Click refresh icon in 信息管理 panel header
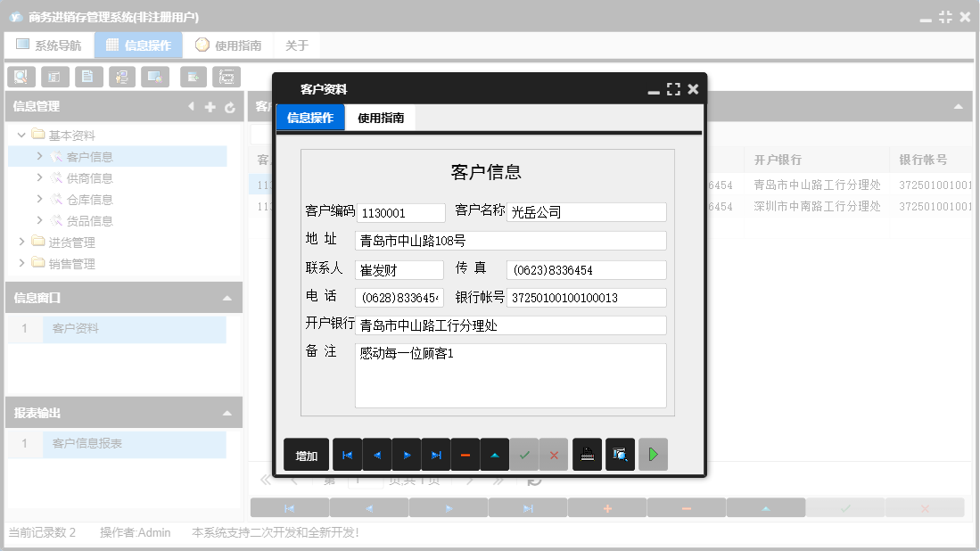The image size is (980, 551). click(230, 107)
